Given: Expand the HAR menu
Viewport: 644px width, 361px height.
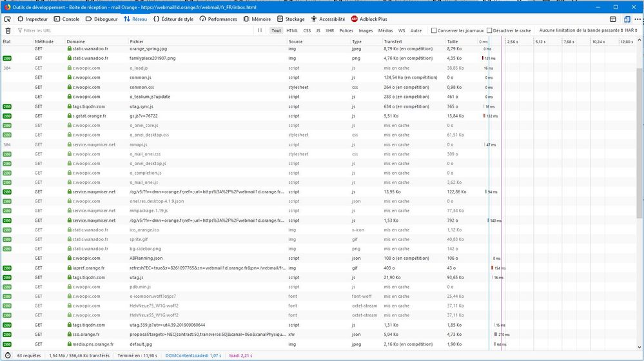Looking at the screenshot, I should 631,30.
